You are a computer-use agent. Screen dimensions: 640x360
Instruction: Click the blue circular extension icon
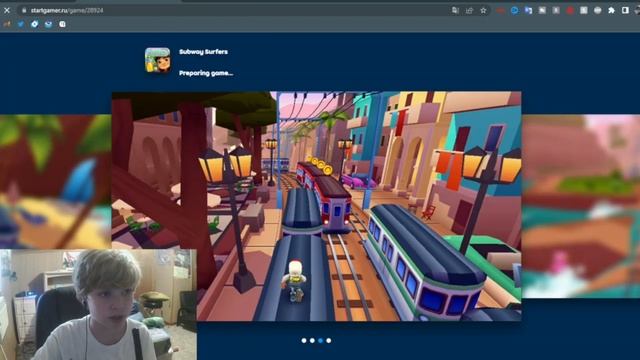514,10
